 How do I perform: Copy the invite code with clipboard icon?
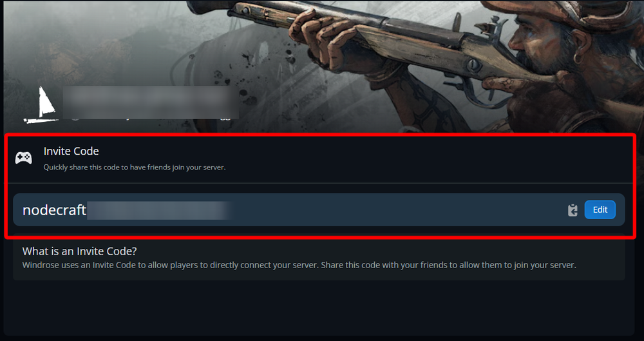[x=573, y=210]
